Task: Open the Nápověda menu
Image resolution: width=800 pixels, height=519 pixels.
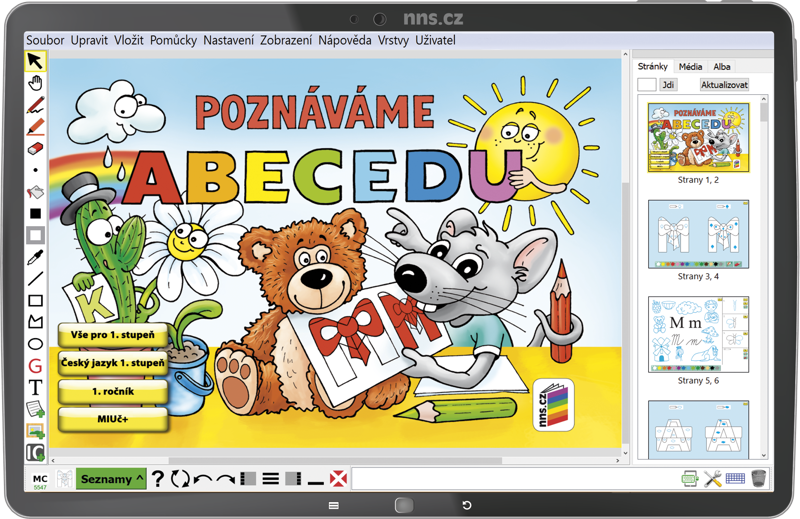Action: [x=344, y=40]
